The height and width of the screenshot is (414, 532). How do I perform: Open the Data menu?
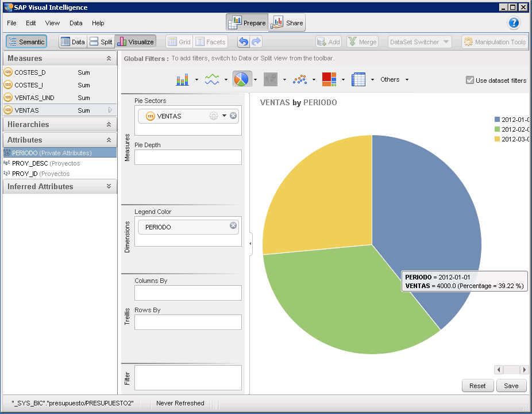[x=76, y=23]
